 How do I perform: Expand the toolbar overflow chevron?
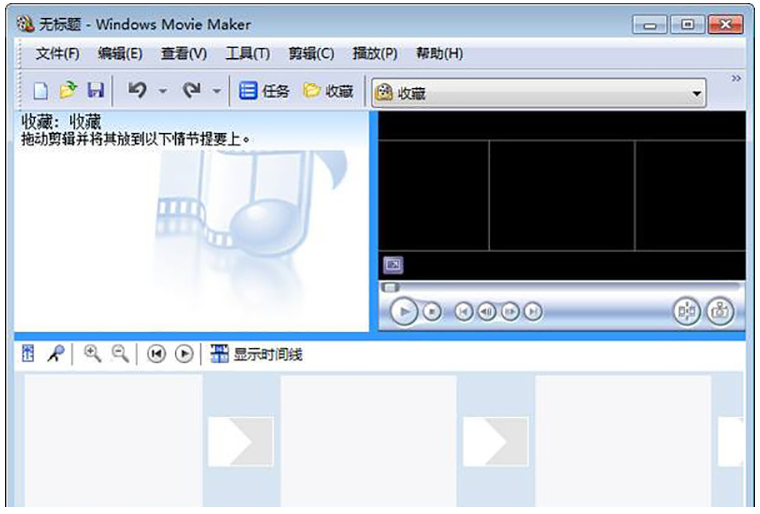point(737,78)
